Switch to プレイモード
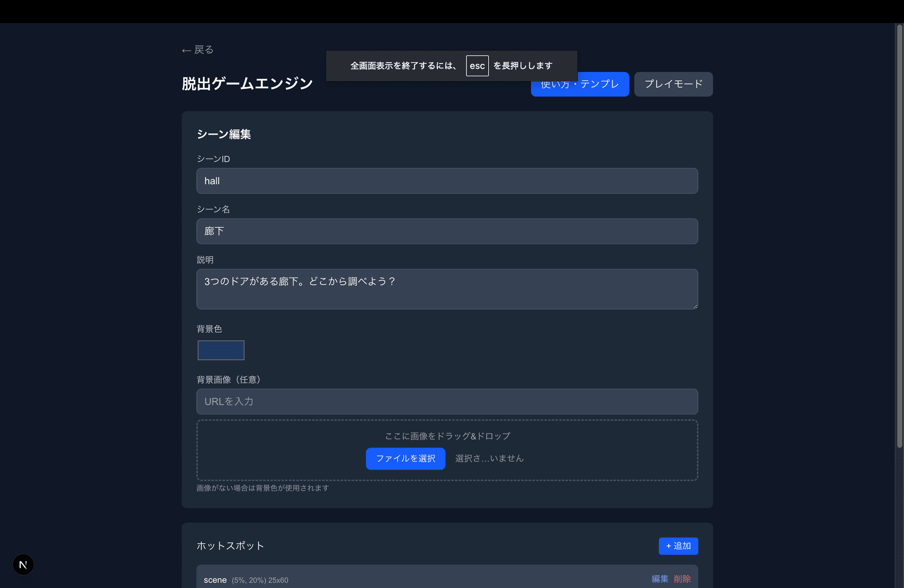This screenshot has height=588, width=904. [673, 84]
